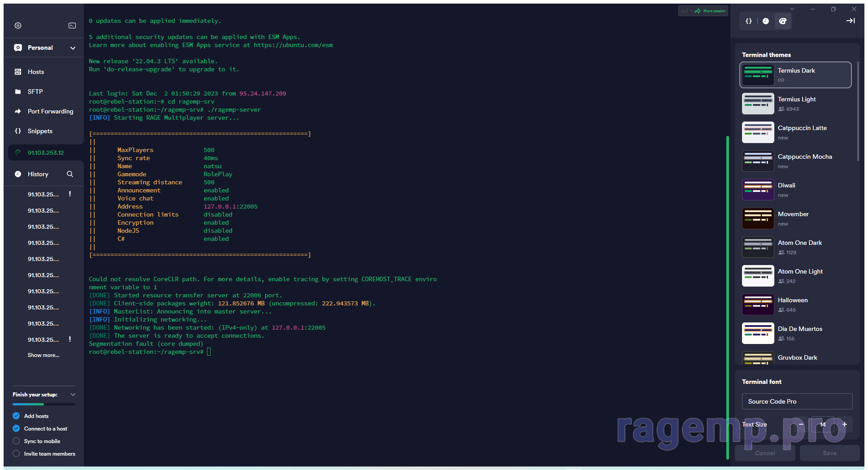
Task: Open the snippets braces icon in right panel
Action: (748, 21)
